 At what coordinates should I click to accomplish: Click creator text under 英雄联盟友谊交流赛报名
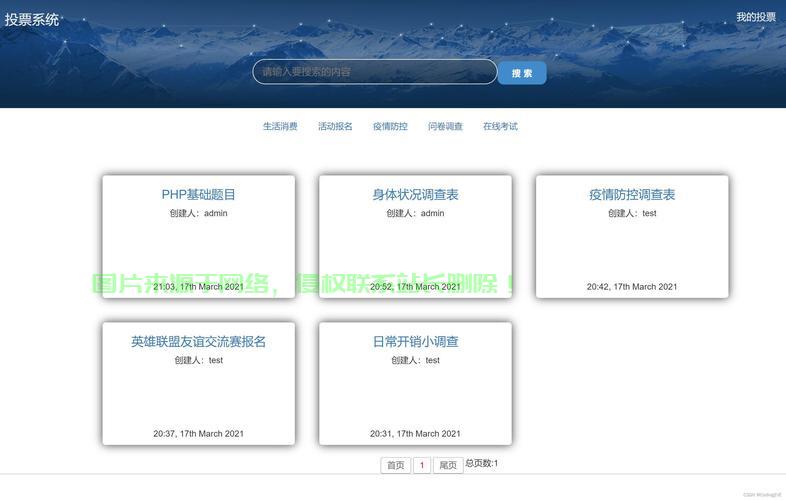[199, 360]
